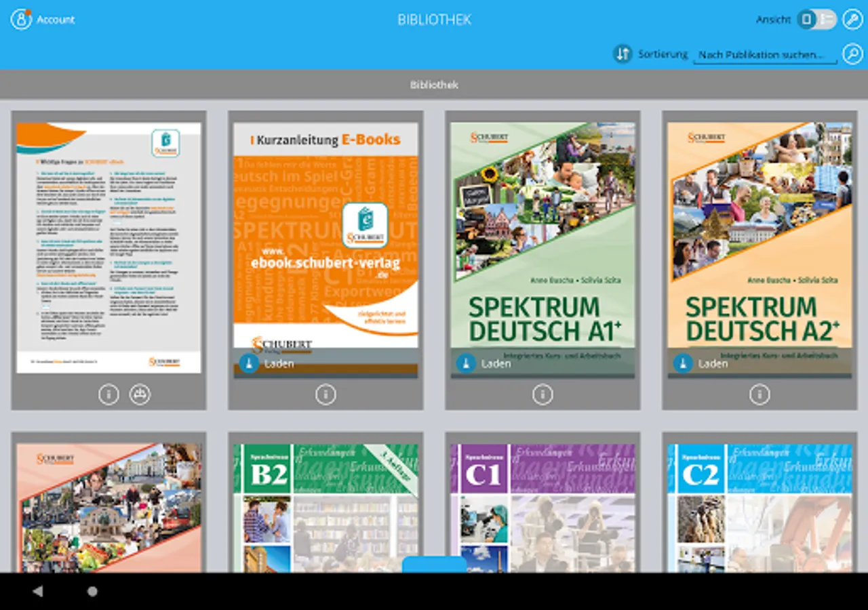Focus the 'Nach Publikation suchen' search field

click(x=764, y=54)
